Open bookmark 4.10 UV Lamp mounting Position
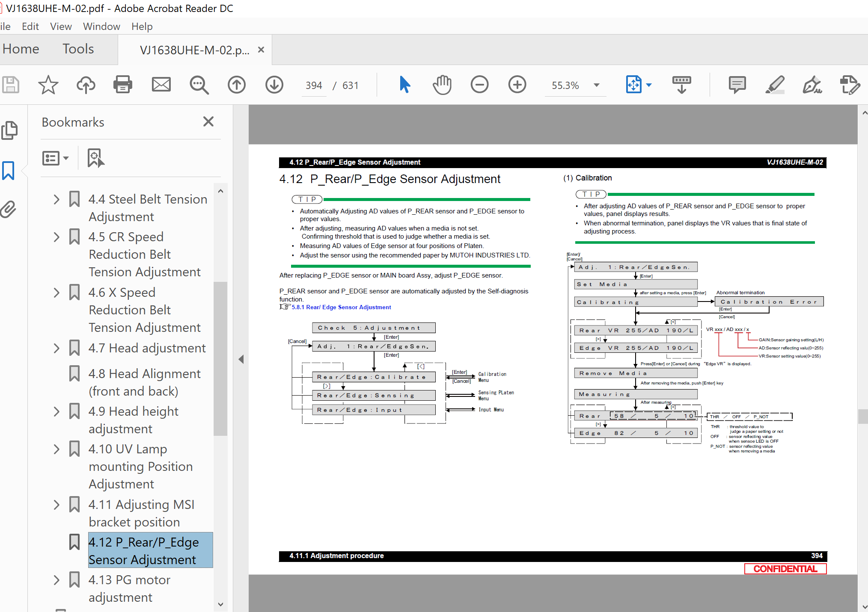 (x=140, y=466)
